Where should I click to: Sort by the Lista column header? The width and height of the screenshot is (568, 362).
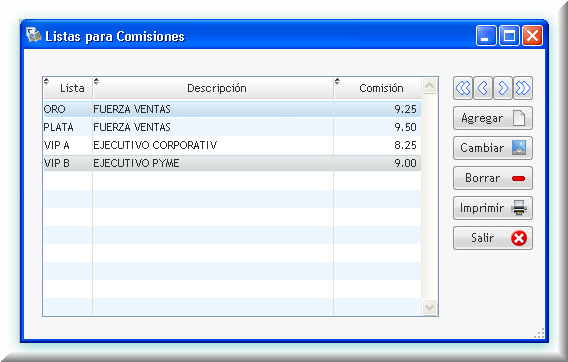coord(68,88)
